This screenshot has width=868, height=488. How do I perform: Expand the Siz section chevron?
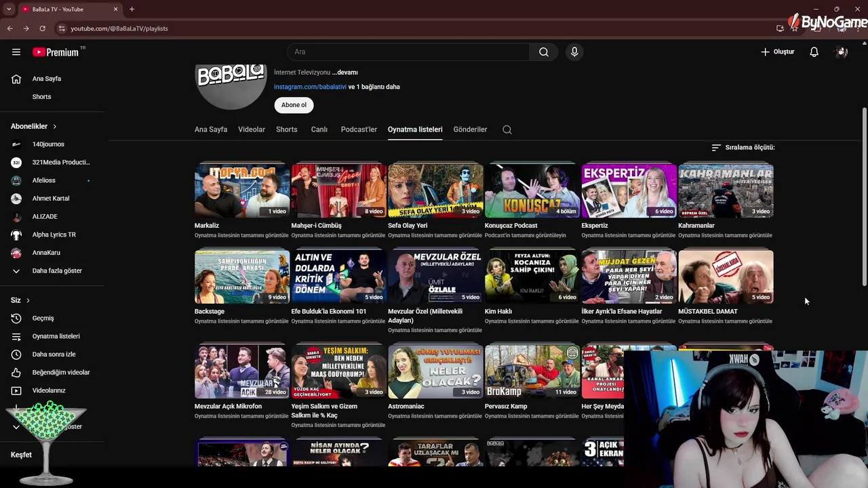(28, 300)
